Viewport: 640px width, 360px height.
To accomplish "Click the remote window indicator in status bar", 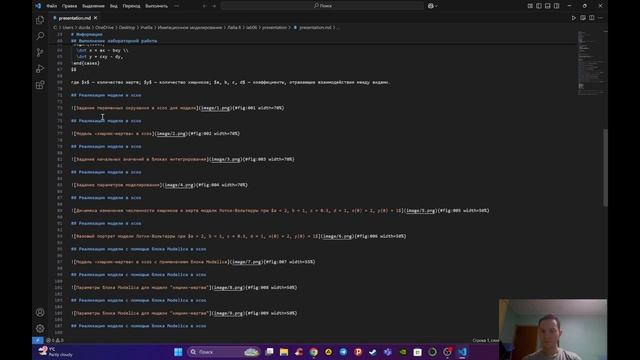I will [38, 340].
